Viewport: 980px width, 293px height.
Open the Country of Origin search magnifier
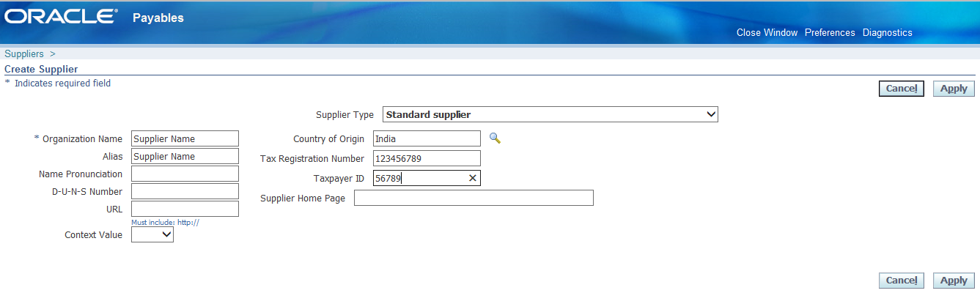coord(494,138)
